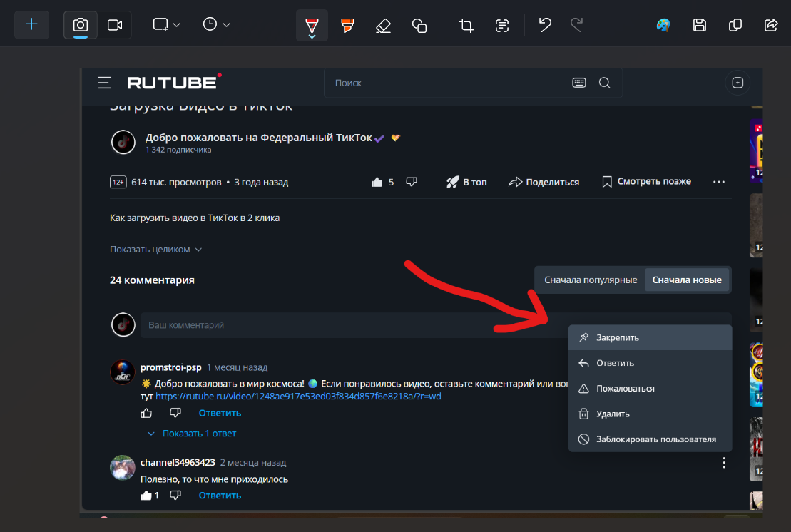The height and width of the screenshot is (532, 791).
Task: Open the share icon in the toolbar
Action: click(x=770, y=26)
